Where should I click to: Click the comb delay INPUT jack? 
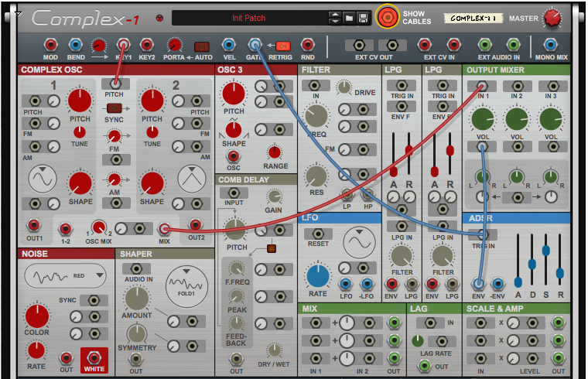(x=234, y=193)
